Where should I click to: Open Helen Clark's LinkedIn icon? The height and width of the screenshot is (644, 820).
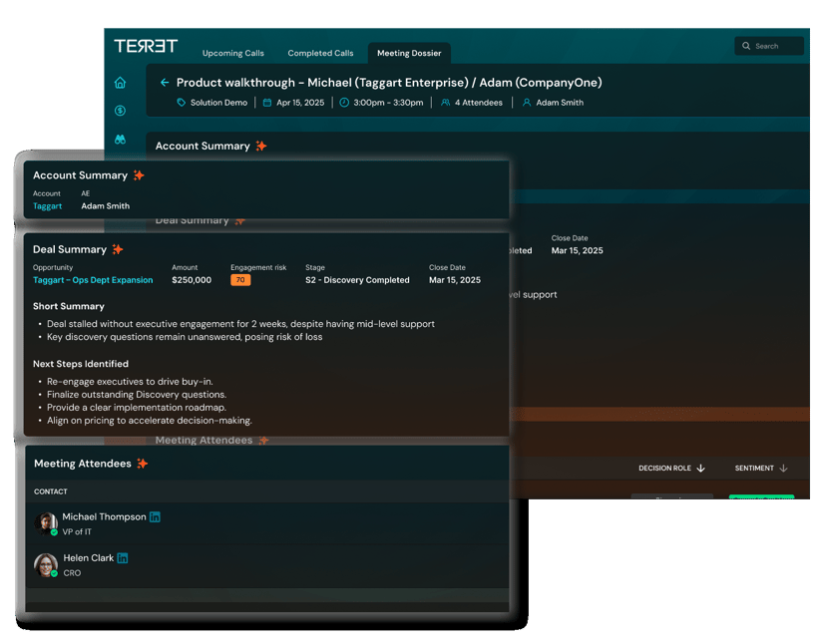(x=123, y=558)
